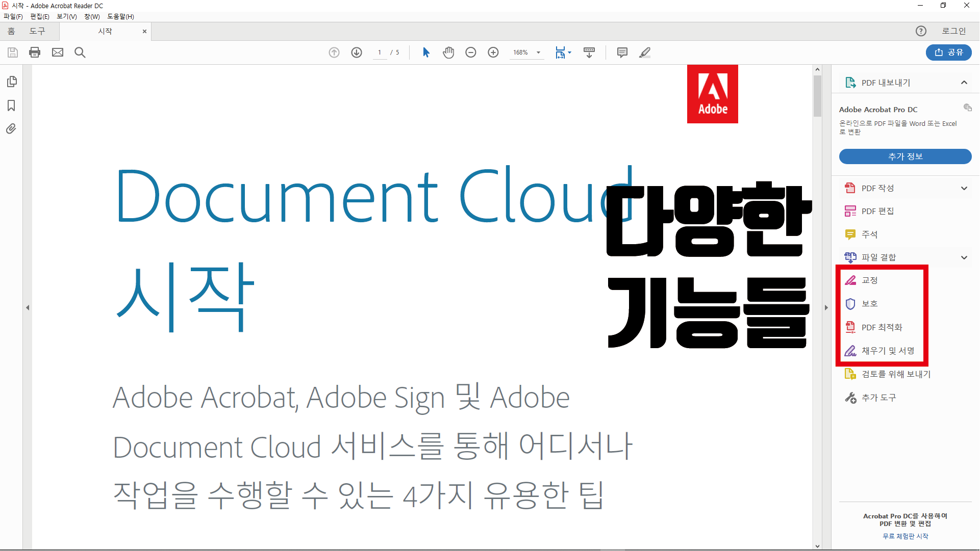This screenshot has height=551, width=980.
Task: Collapse the PDF 내보내기 section
Action: [964, 83]
